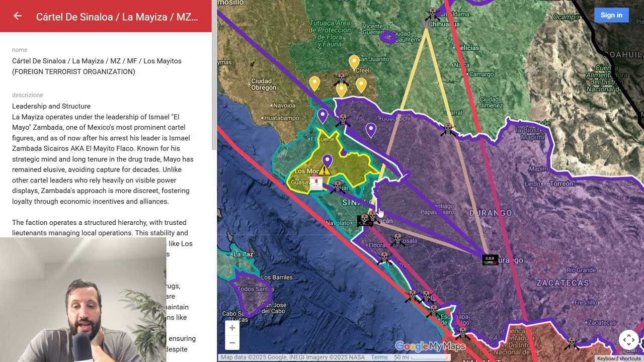Click the skull marker near Chihuahua
Screen dimensions: 644x362
click(432, 14)
